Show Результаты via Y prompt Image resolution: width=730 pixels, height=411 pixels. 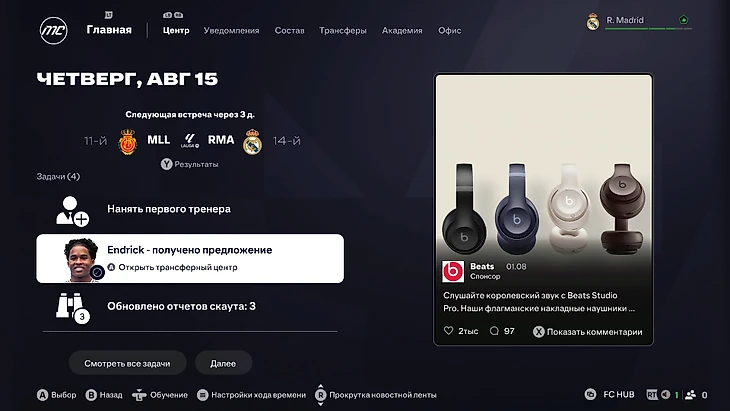click(x=190, y=164)
